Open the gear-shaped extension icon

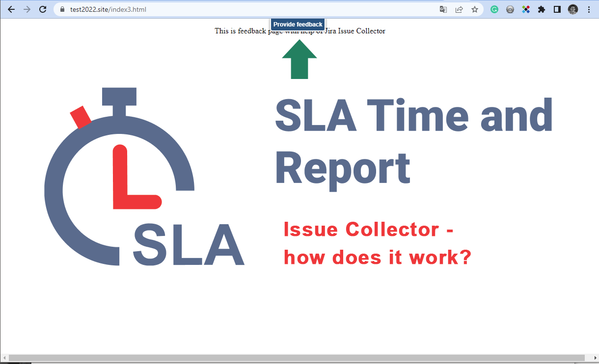pyautogui.click(x=510, y=9)
